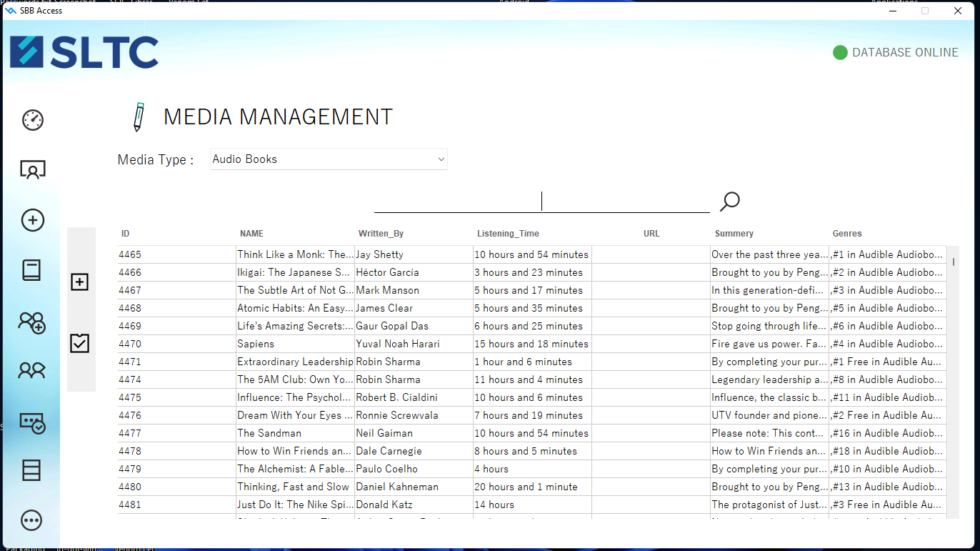The image size is (980, 551).
Task: Click the pencil icon beside Media Management
Action: pyautogui.click(x=139, y=116)
